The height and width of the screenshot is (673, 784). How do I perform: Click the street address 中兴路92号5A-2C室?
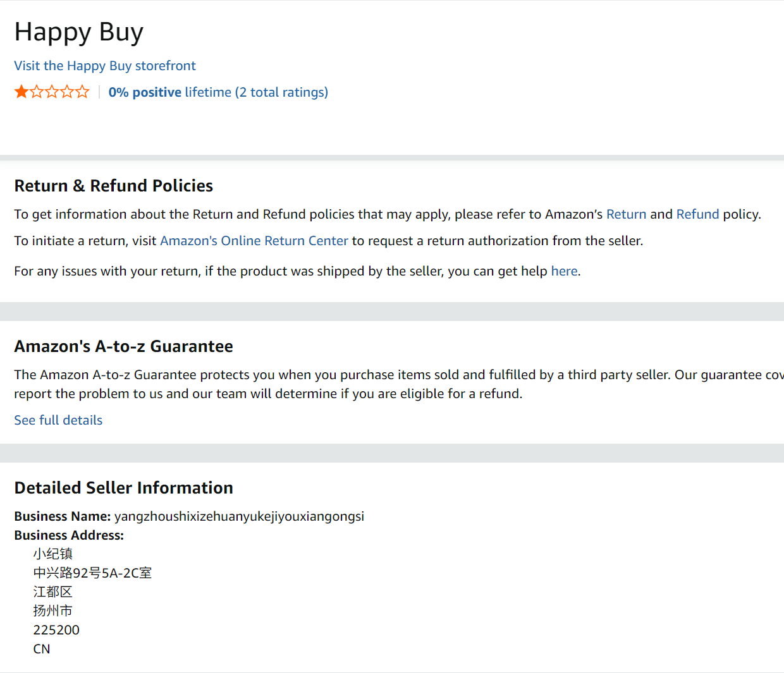[92, 573]
